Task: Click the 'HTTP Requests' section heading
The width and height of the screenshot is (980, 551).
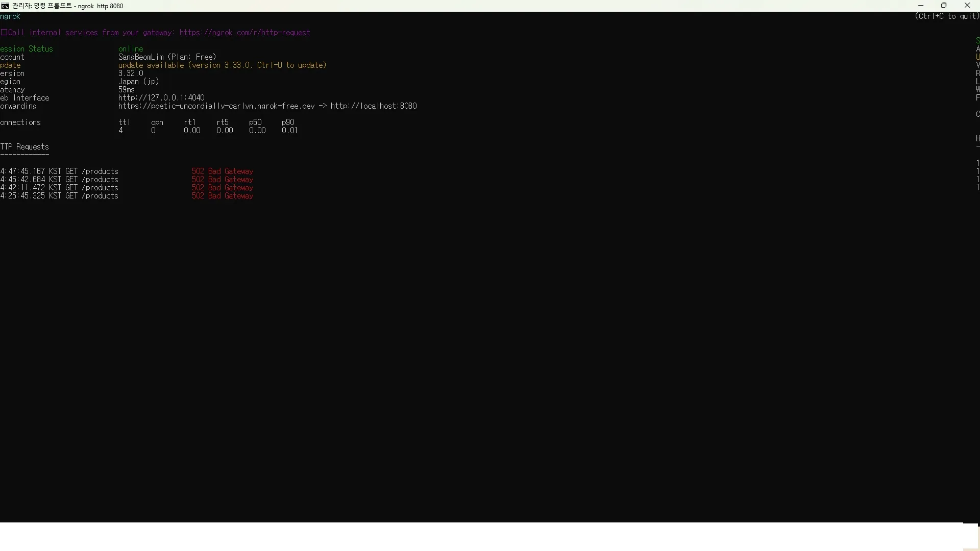Action: (x=24, y=147)
